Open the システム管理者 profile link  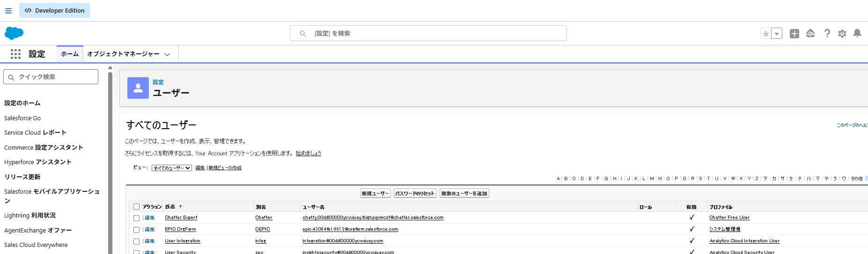click(x=725, y=229)
